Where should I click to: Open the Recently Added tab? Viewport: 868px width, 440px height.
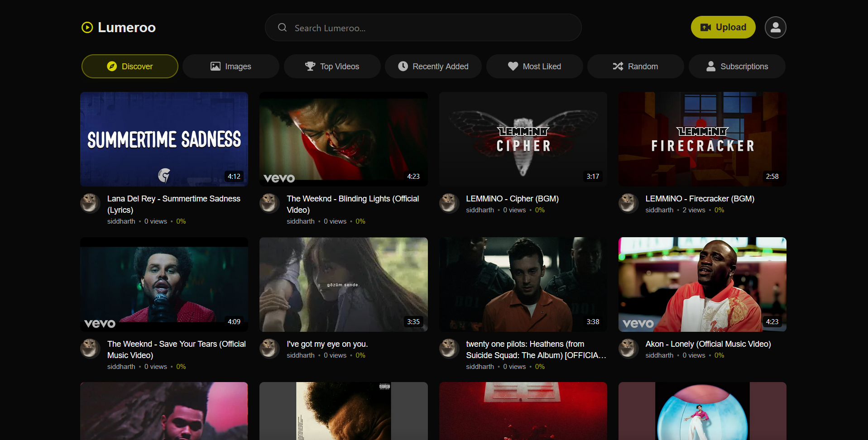click(433, 67)
